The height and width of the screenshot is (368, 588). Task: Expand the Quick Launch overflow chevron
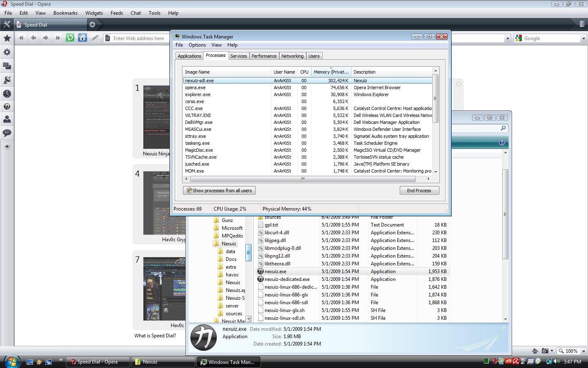(61, 360)
